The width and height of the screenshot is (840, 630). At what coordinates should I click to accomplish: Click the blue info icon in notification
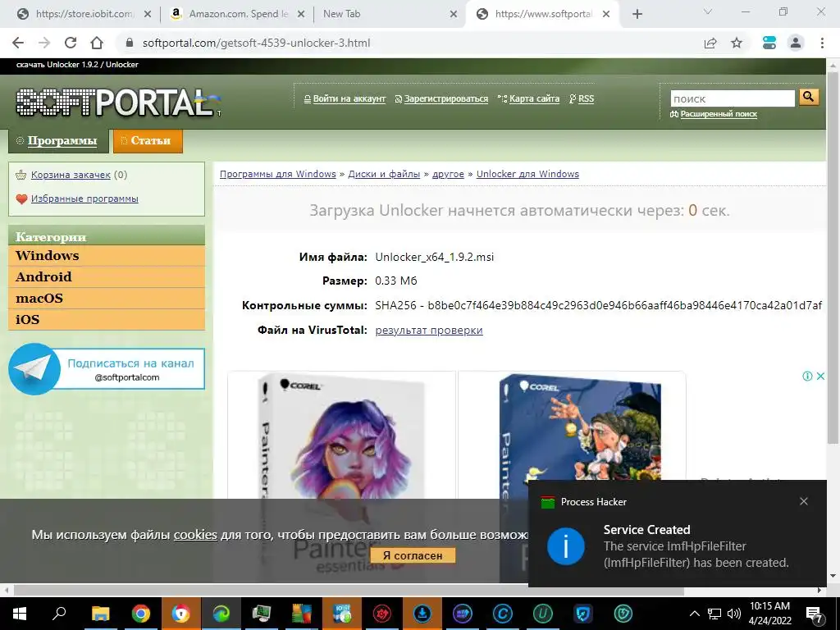pyautogui.click(x=566, y=546)
